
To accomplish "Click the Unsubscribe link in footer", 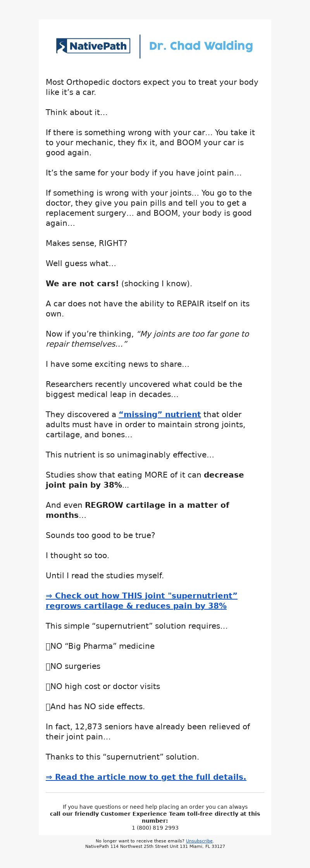I will point(199,841).
